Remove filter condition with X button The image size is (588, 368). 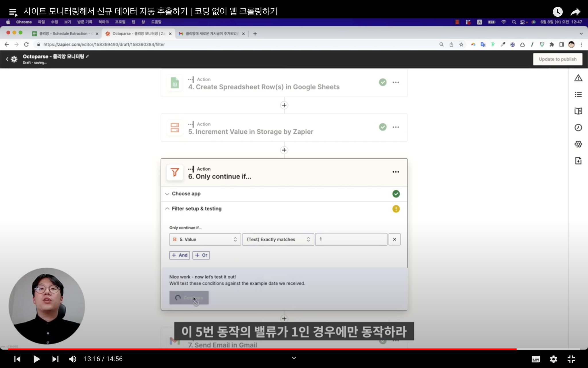394,239
